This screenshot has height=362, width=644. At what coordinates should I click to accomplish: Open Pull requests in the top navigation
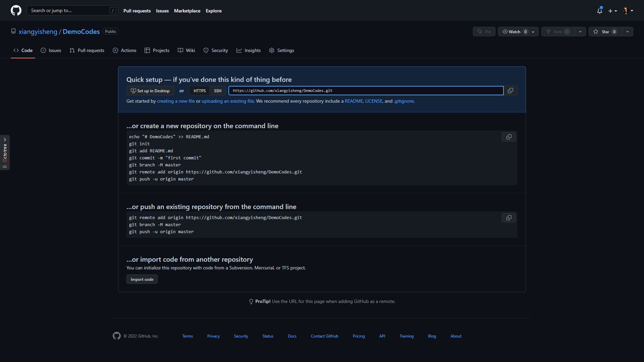(x=137, y=11)
